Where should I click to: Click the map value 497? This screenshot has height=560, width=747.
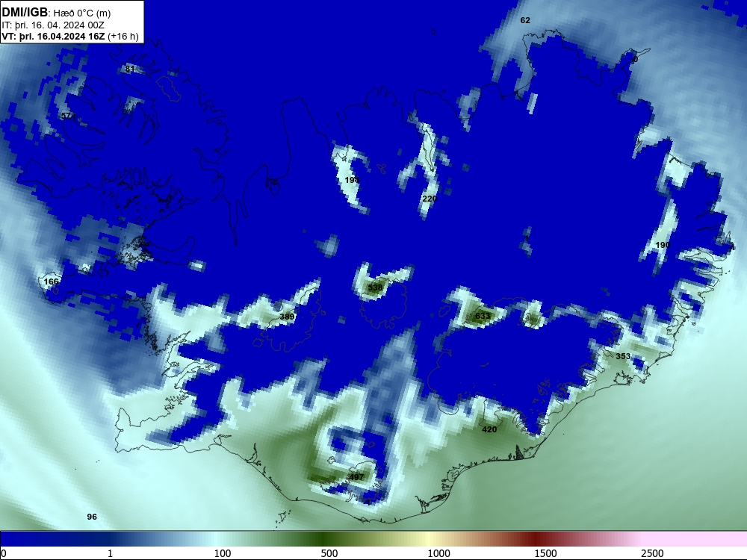click(356, 476)
